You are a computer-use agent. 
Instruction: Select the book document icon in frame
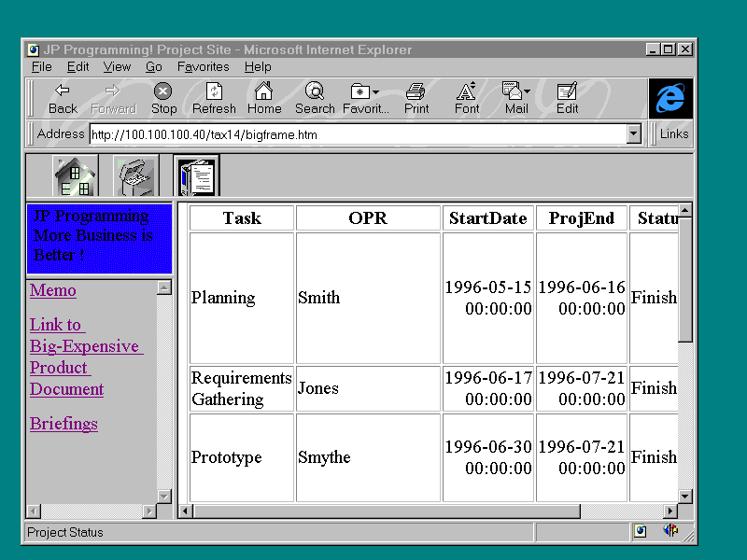197,175
